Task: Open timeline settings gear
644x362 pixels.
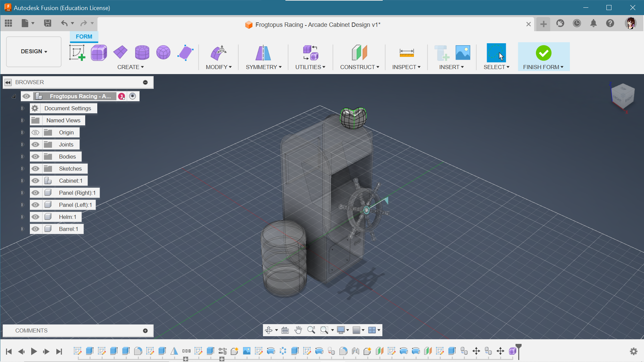Action: coord(634,351)
